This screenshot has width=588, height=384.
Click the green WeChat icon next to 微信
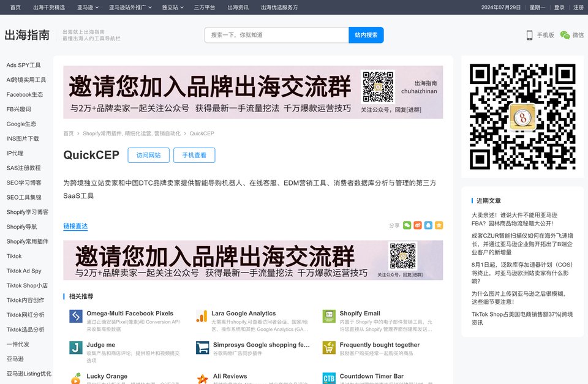pos(565,35)
